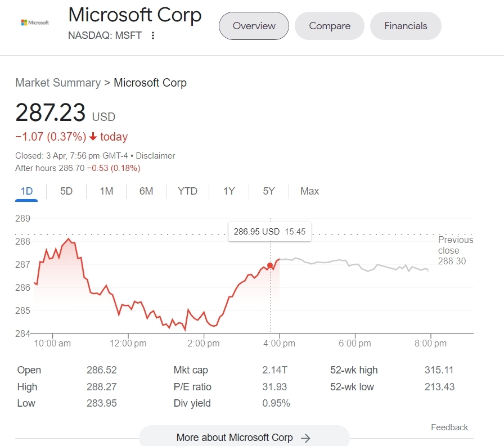This screenshot has width=504, height=446.
Task: Switch to the Compare tab
Action: [x=330, y=26]
